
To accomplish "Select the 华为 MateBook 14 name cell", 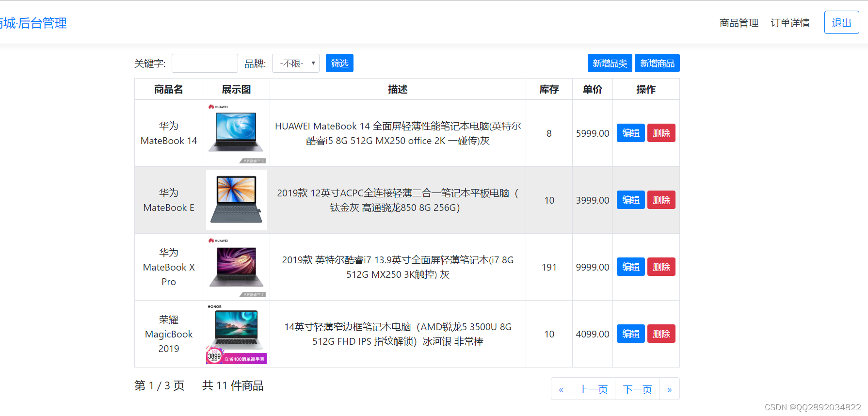I will point(169,133).
